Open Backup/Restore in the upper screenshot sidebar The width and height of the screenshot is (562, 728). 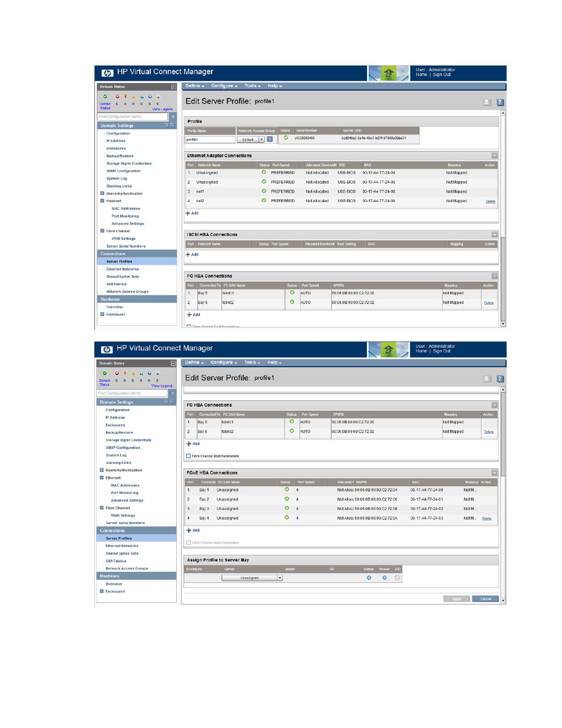point(120,156)
